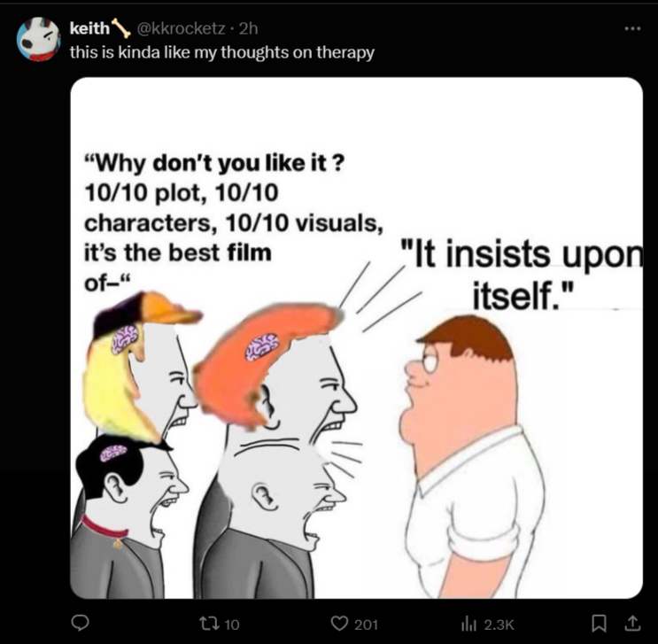
Task: Repost this tweet using the retweet icon
Action: coord(209,624)
